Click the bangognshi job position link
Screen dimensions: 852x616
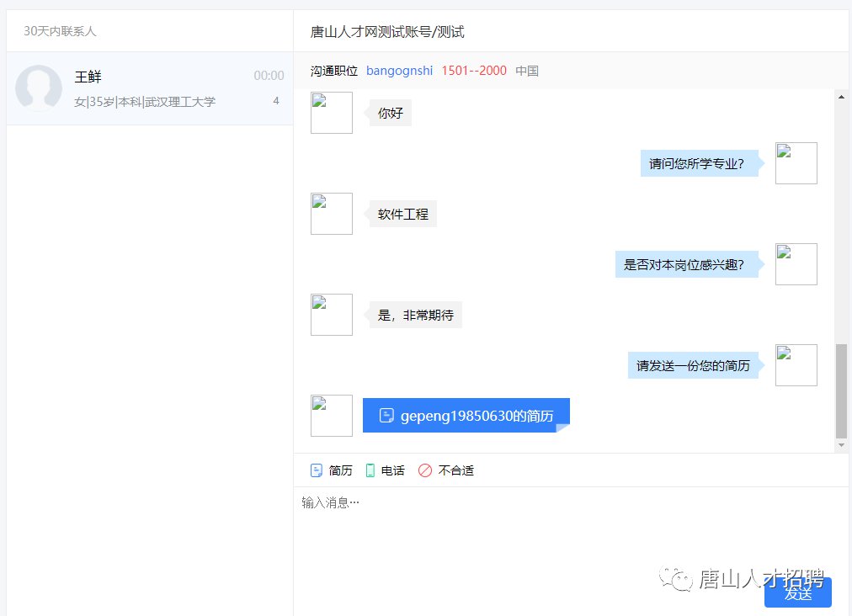point(399,71)
